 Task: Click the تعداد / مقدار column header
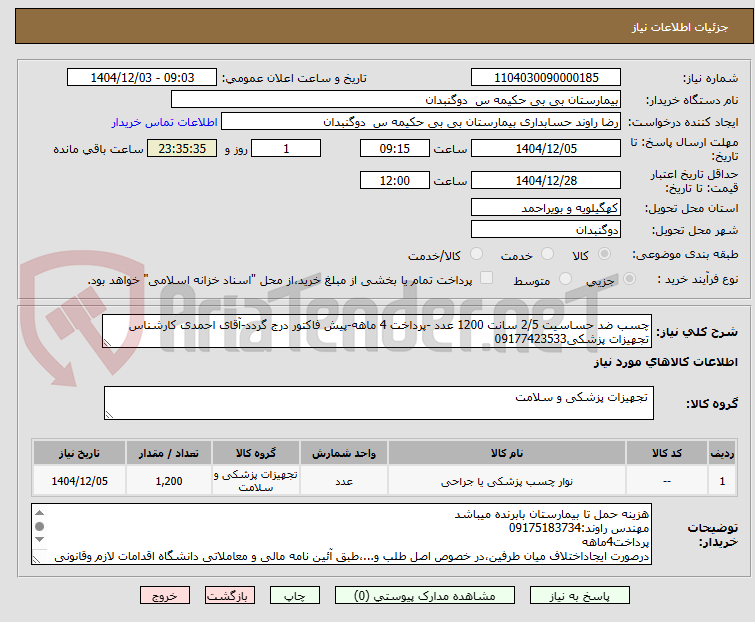(169, 453)
